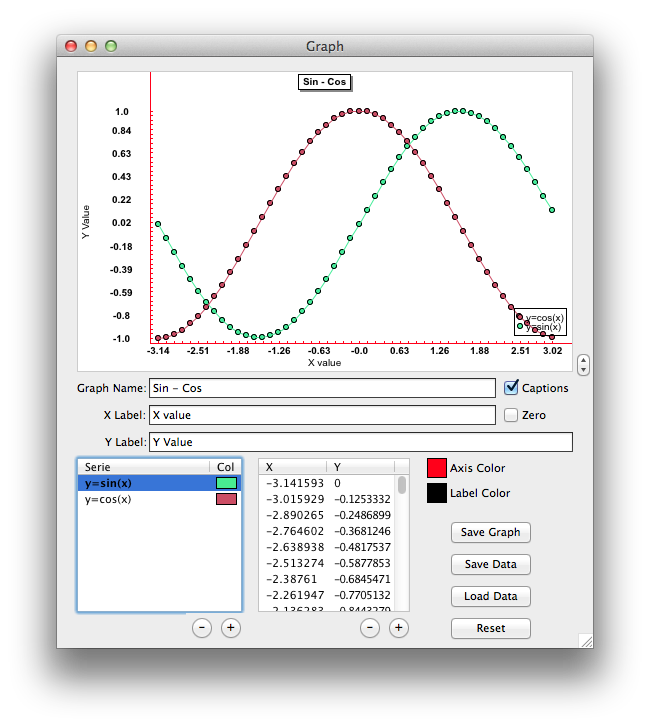
Task: Disable the Captions checkbox
Action: pyautogui.click(x=511, y=388)
